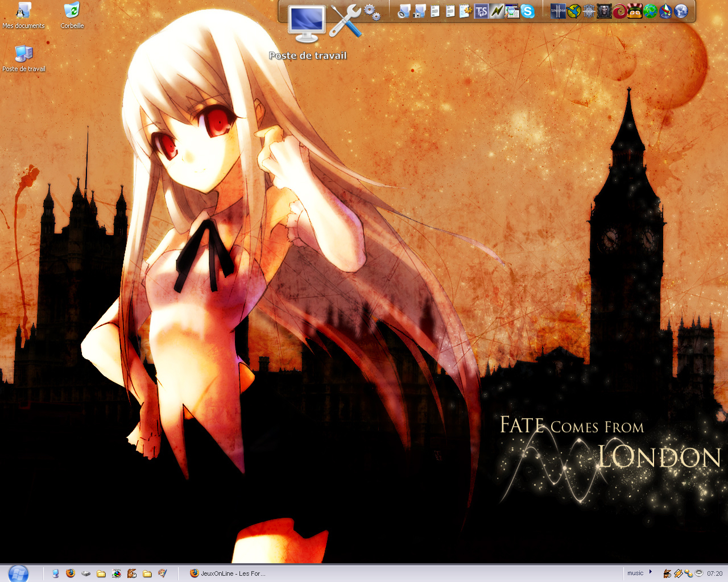Open the sailboat dock icon
Image resolution: width=728 pixels, height=582 pixels.
666,11
